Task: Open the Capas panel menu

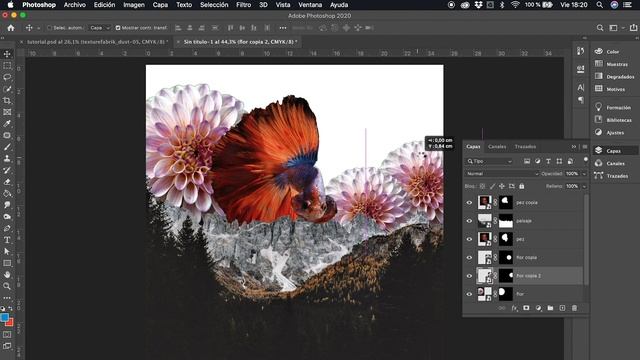Action: [x=584, y=147]
